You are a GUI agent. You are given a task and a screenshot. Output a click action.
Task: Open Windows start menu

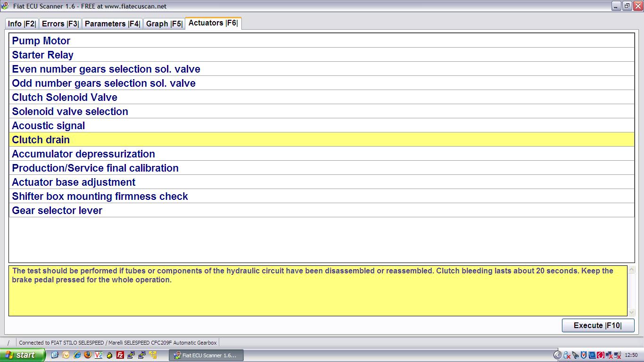coord(23,355)
